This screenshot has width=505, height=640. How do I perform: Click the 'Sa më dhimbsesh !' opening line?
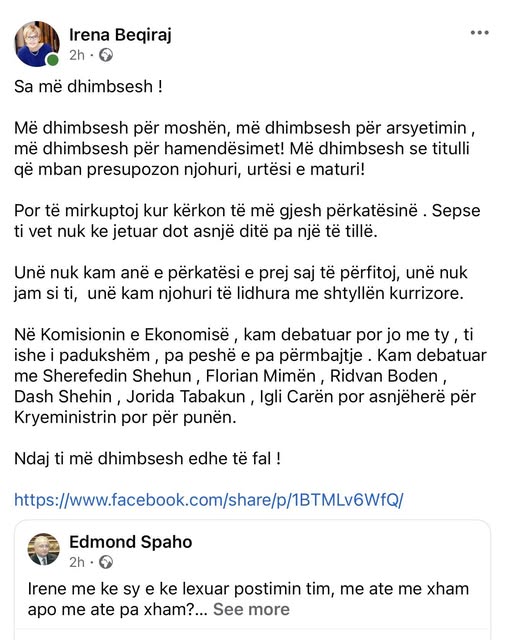[x=89, y=87]
